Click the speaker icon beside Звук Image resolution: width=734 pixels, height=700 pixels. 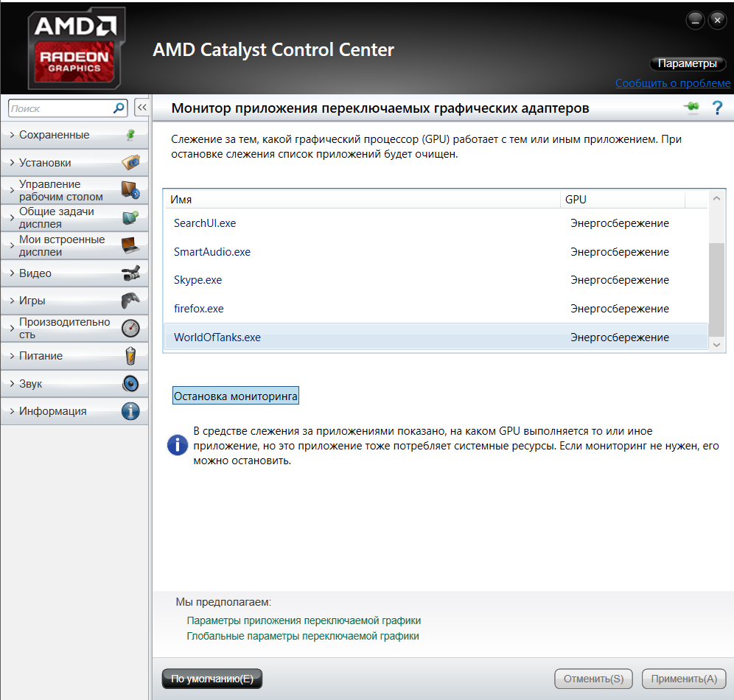click(130, 384)
